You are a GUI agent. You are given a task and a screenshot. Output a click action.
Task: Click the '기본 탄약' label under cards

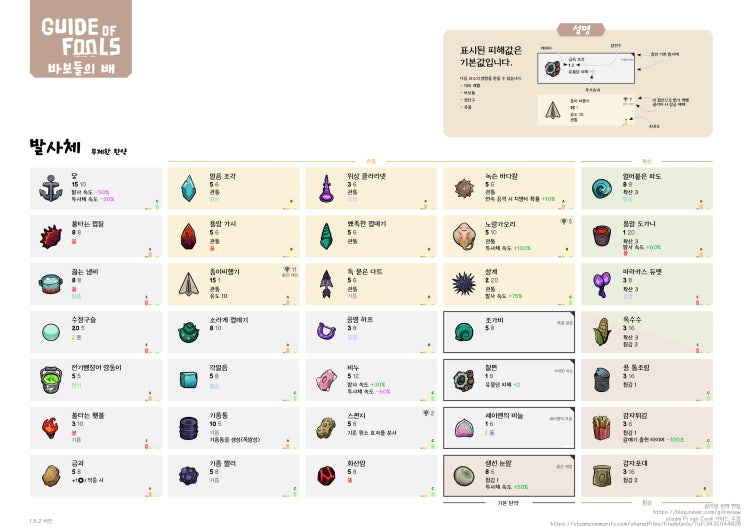[x=507, y=503]
